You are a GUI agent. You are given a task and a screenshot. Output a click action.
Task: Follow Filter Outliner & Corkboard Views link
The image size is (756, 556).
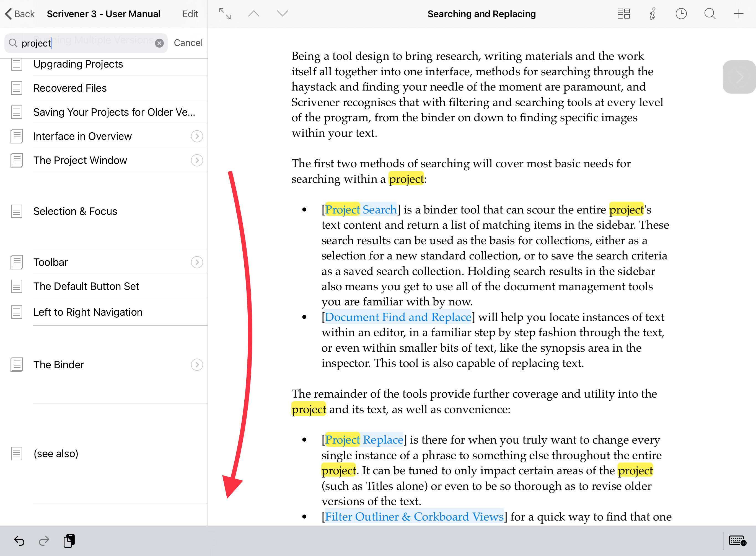point(414,516)
